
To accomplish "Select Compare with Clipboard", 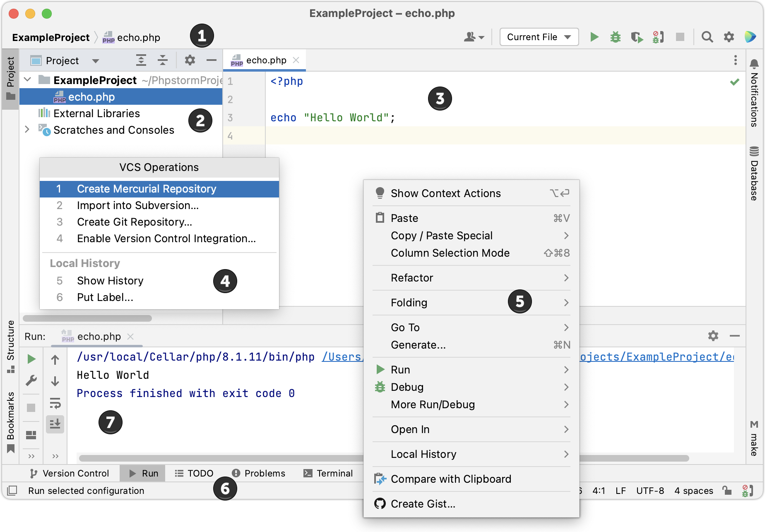I will coord(471,479).
